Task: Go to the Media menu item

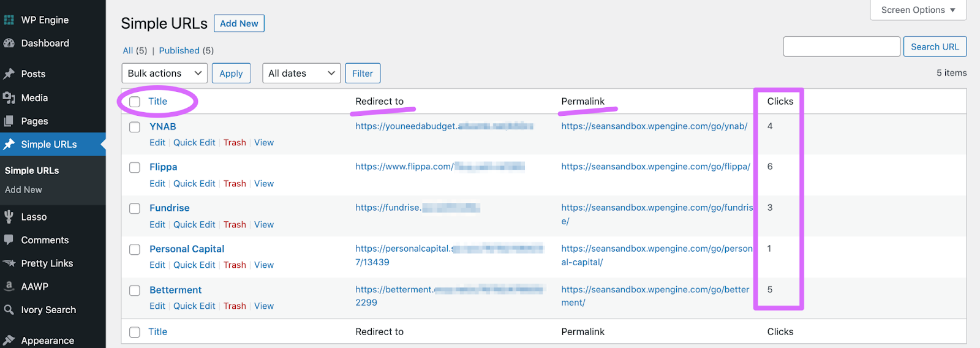Action: tap(34, 97)
